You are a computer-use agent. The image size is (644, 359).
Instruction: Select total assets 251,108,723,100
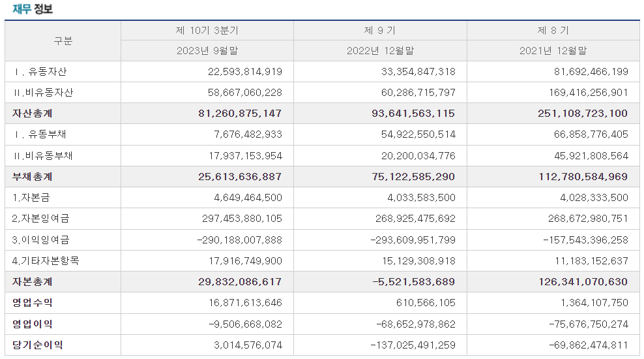click(x=583, y=114)
